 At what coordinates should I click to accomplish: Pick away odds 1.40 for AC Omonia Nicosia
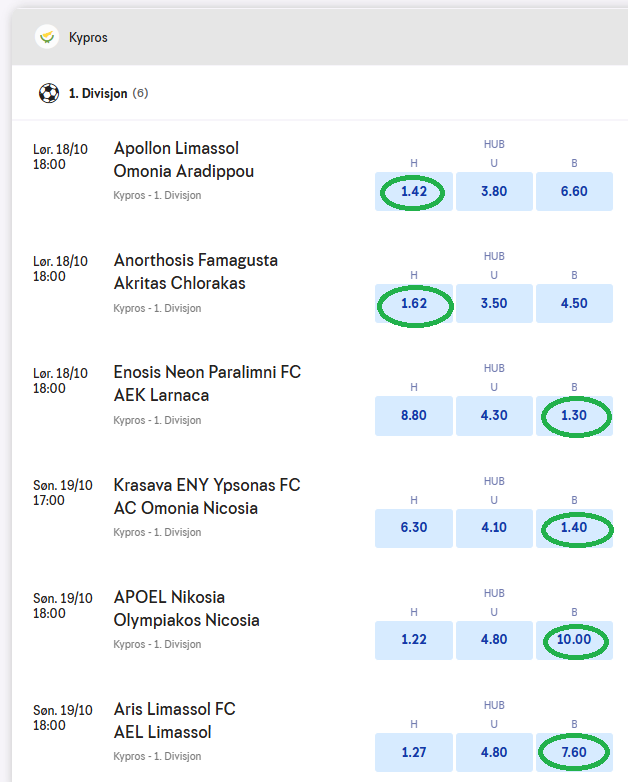[x=574, y=527]
